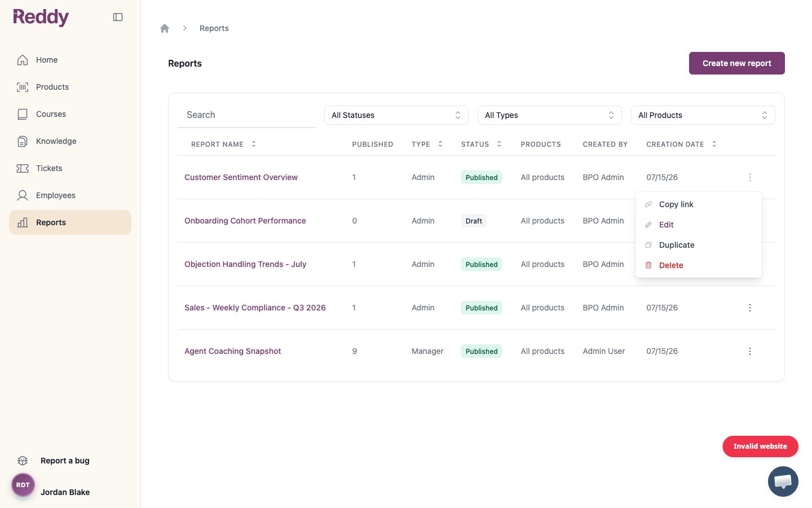Open Employees in the sidebar

[x=70, y=195]
